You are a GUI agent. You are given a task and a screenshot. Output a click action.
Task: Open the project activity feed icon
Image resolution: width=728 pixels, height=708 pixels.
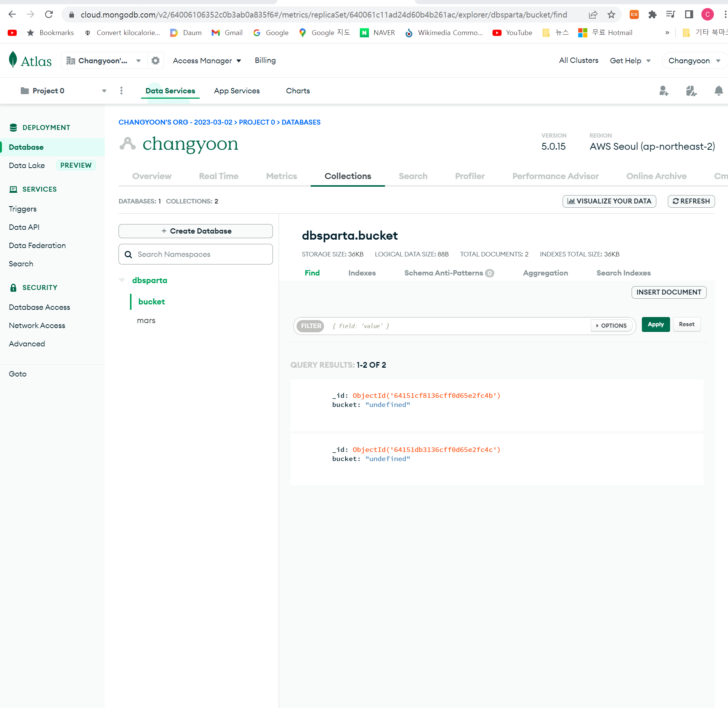coord(691,91)
